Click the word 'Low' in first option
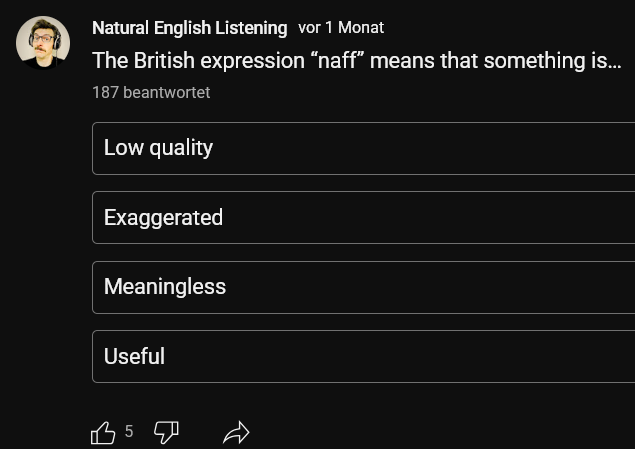The width and height of the screenshot is (635, 449). coord(123,148)
